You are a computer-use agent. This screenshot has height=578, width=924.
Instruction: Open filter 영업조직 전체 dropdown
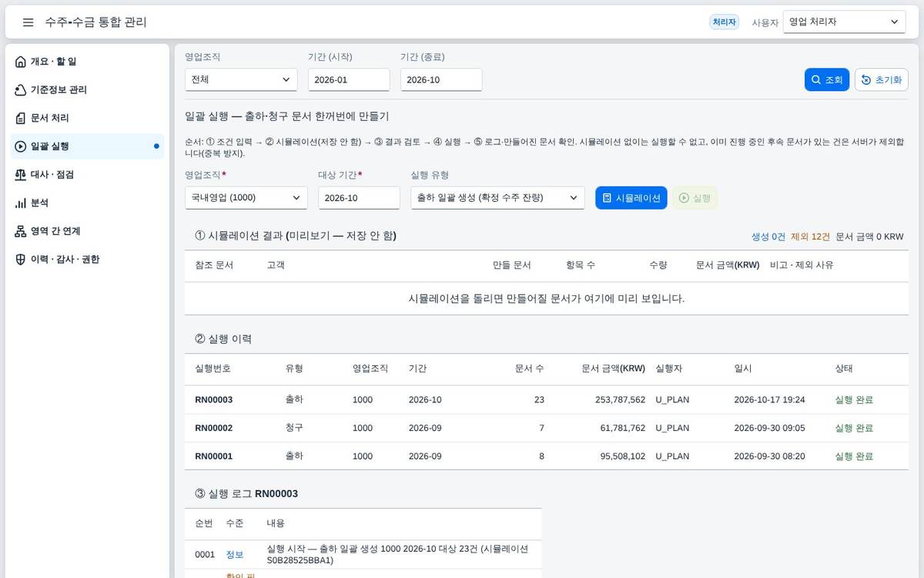(241, 79)
